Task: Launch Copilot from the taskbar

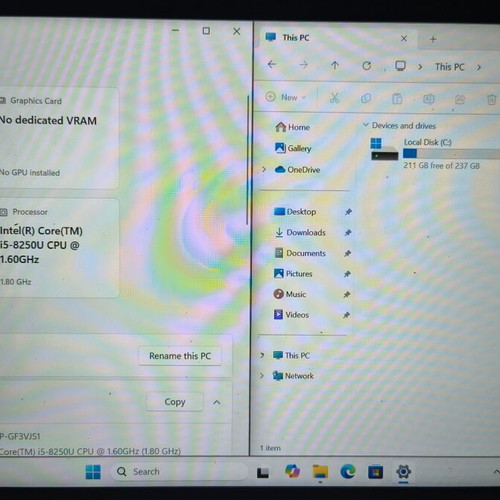Action: [292, 471]
